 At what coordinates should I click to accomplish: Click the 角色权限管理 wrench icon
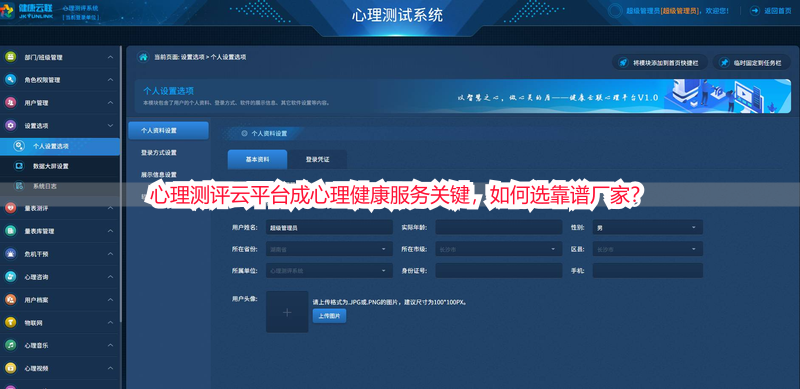coord(10,80)
